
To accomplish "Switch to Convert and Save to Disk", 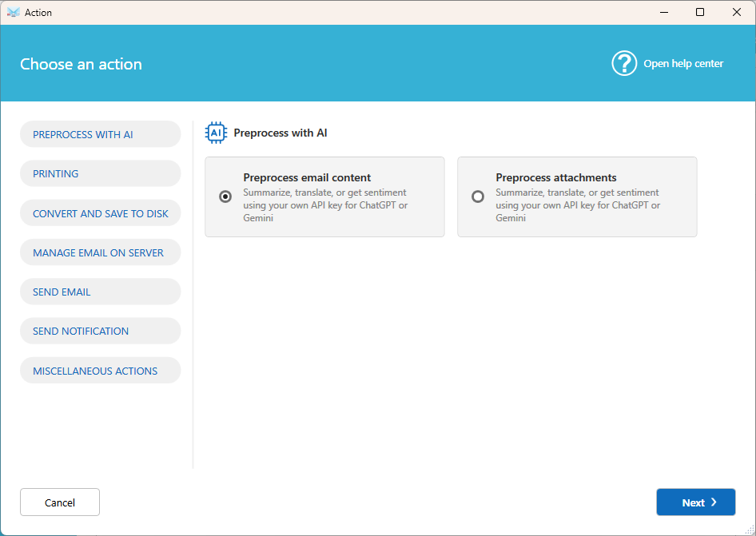I will (100, 213).
